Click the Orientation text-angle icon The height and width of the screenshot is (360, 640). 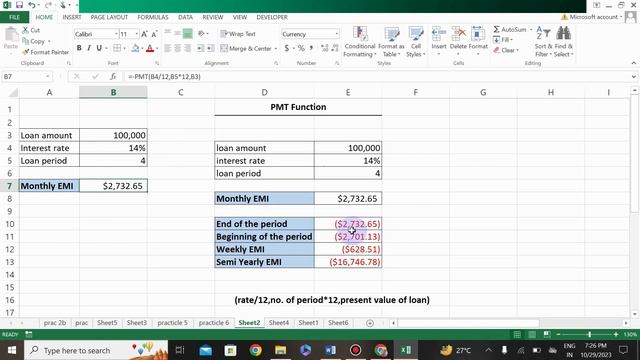202,33
